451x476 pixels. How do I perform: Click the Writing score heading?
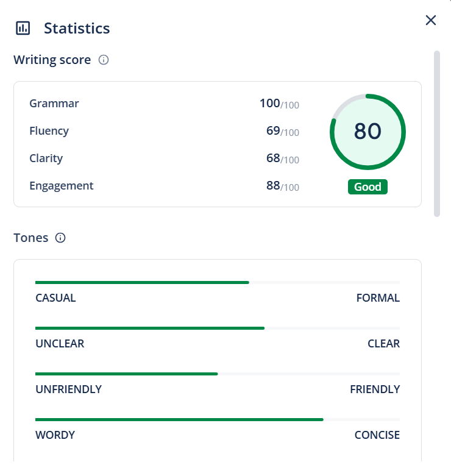coord(52,60)
